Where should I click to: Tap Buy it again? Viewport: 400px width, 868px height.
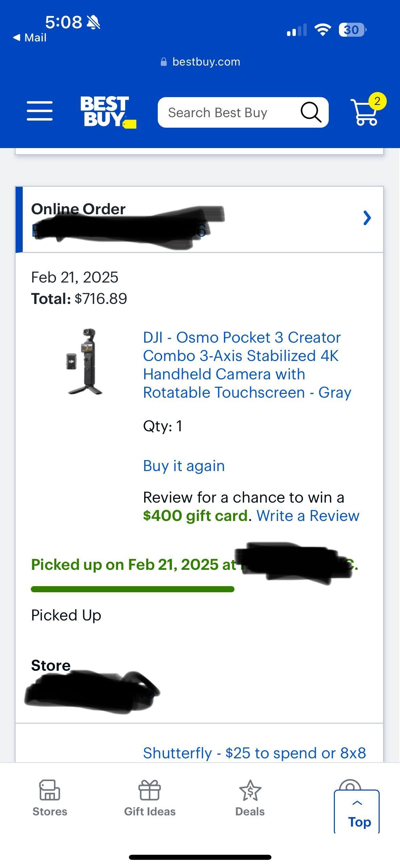pos(184,466)
